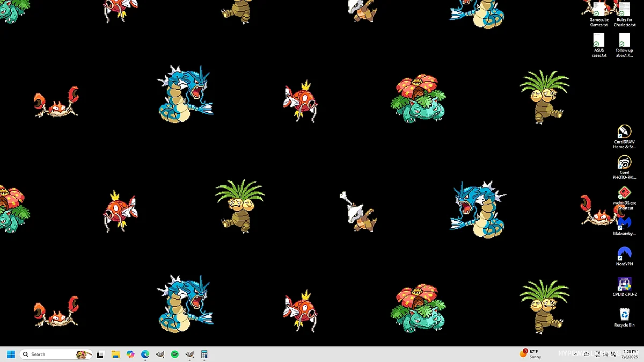Image resolution: width=644 pixels, height=362 pixels.
Task: Open the network tray icon
Action: point(598,354)
